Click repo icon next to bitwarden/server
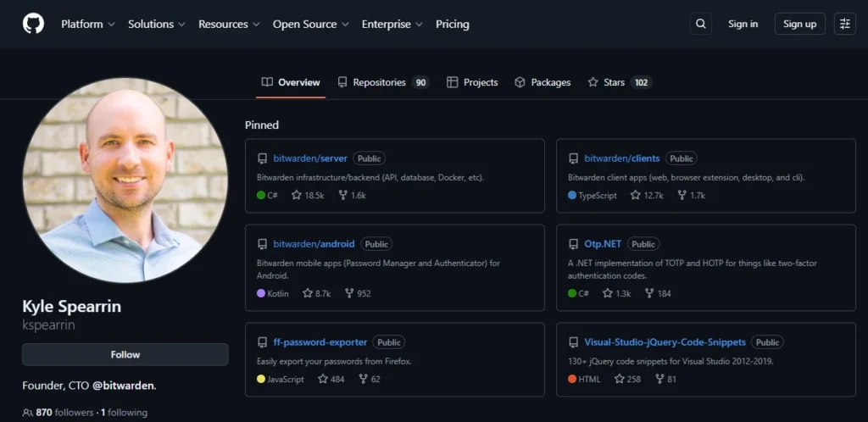Image resolution: width=868 pixels, height=422 pixels. (263, 158)
